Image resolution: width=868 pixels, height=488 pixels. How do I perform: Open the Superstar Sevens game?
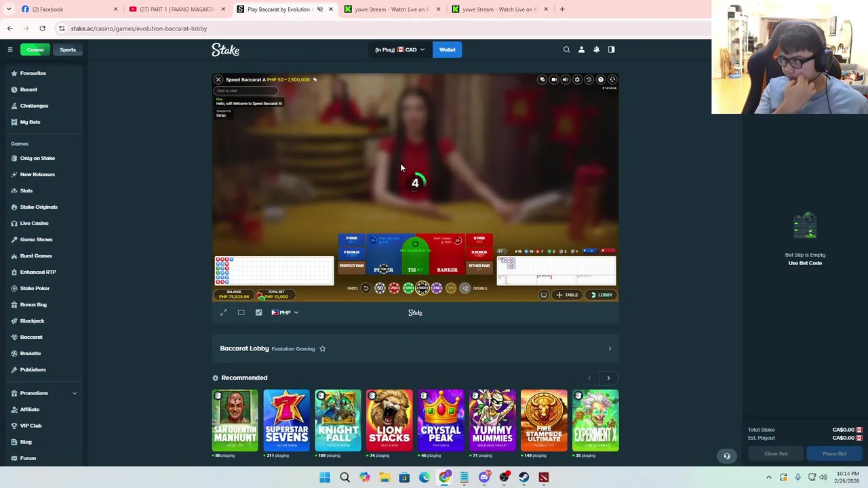click(x=286, y=420)
